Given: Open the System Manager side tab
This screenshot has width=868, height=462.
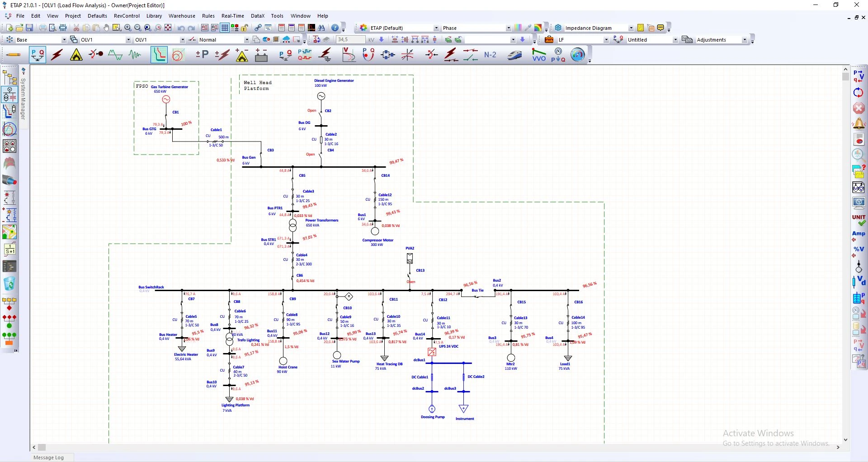Looking at the screenshot, I should pyautogui.click(x=24, y=97).
